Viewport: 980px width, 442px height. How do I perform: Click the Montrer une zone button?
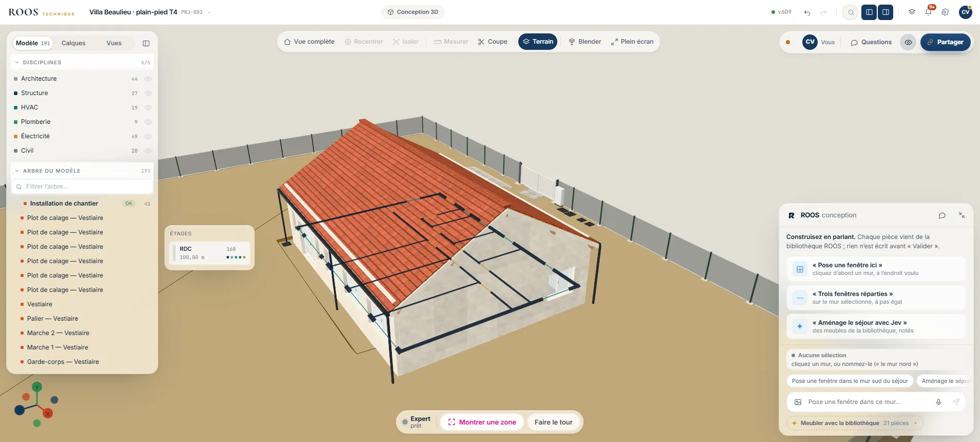(x=482, y=422)
